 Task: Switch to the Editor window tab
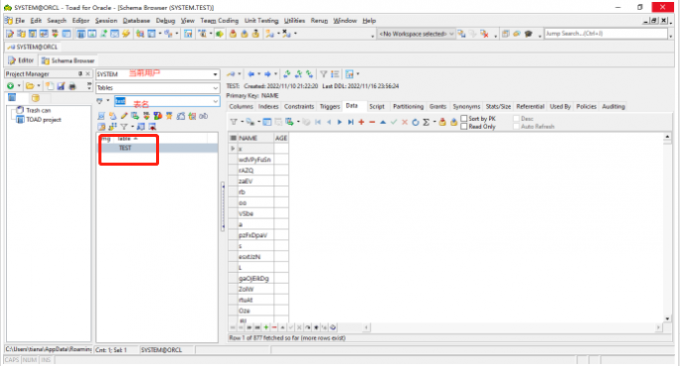[x=21, y=60]
